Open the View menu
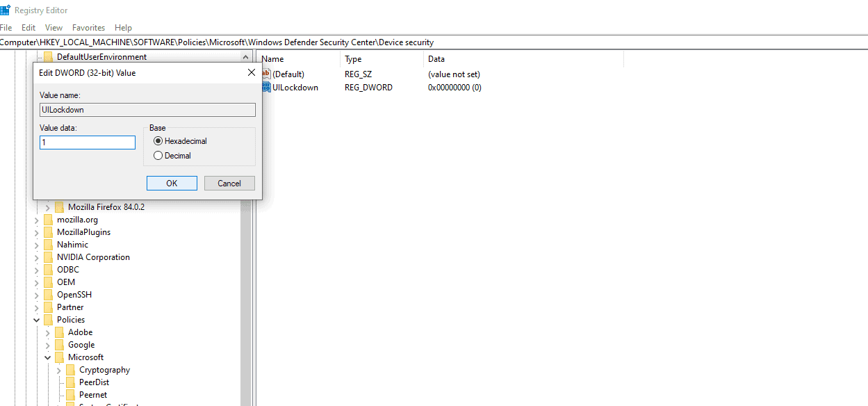 coord(54,28)
